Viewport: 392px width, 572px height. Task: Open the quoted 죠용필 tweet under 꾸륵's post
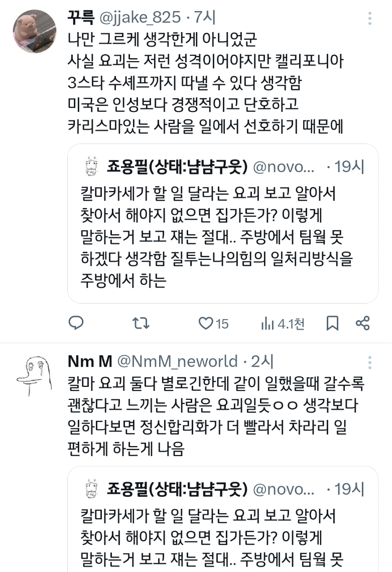tap(223, 236)
